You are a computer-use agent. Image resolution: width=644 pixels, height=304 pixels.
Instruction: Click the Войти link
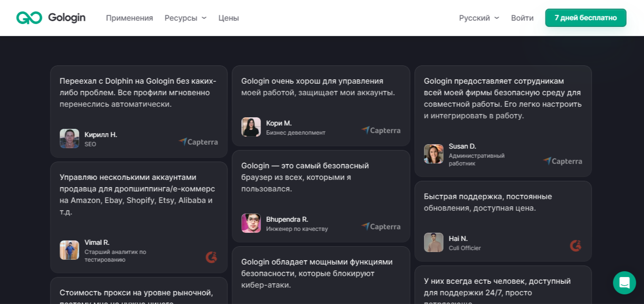point(522,18)
